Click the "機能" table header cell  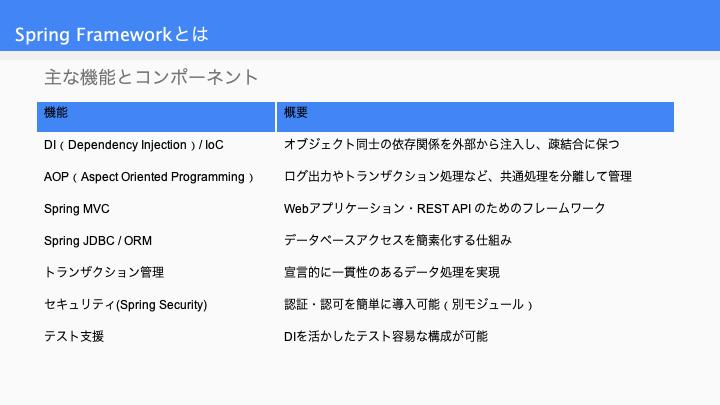pos(156,117)
